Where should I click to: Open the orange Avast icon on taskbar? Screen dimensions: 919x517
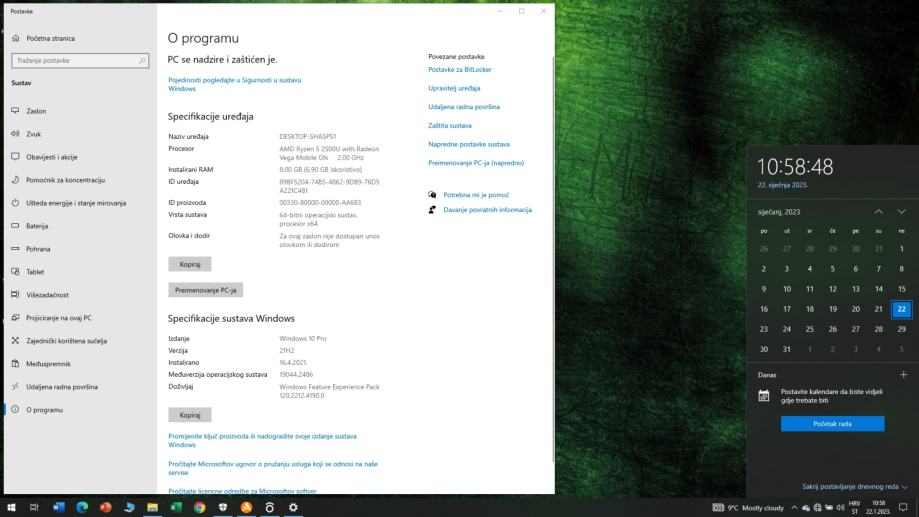coord(246,507)
